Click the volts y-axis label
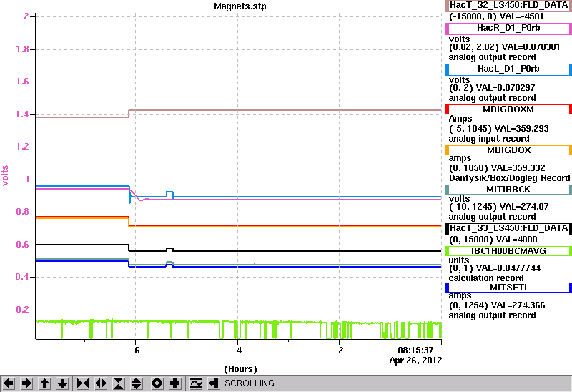This screenshot has height=392, width=572. (x=5, y=175)
